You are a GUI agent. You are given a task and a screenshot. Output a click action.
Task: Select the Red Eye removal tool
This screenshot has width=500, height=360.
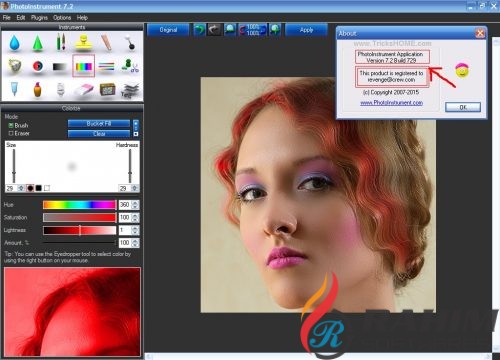[x=38, y=66]
